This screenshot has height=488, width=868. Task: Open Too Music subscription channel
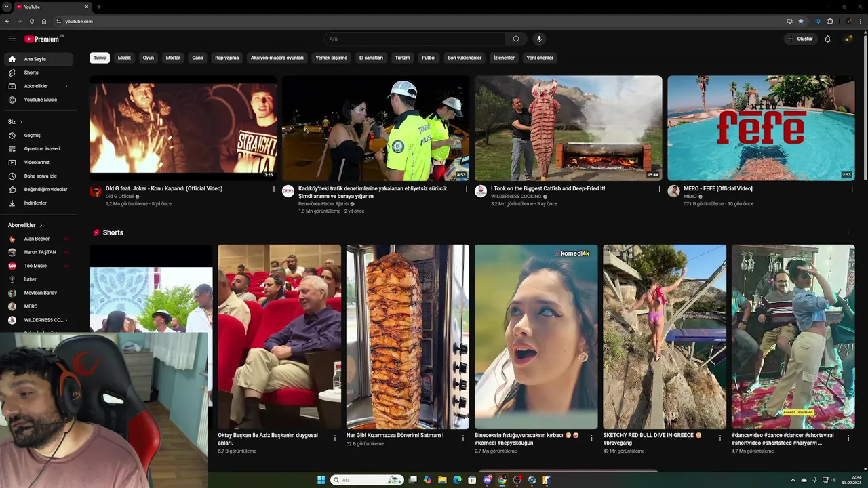pos(39,266)
